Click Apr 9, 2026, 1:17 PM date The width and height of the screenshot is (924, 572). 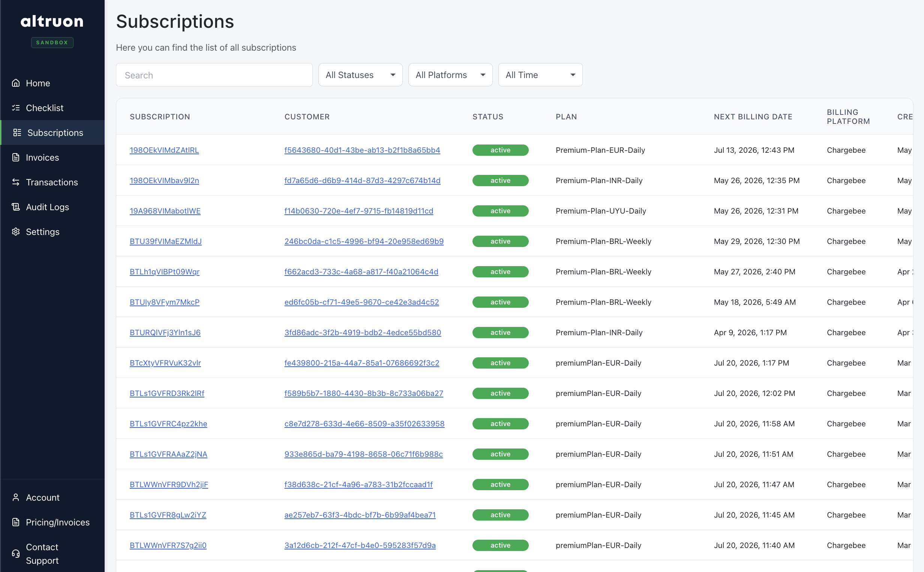[750, 333]
